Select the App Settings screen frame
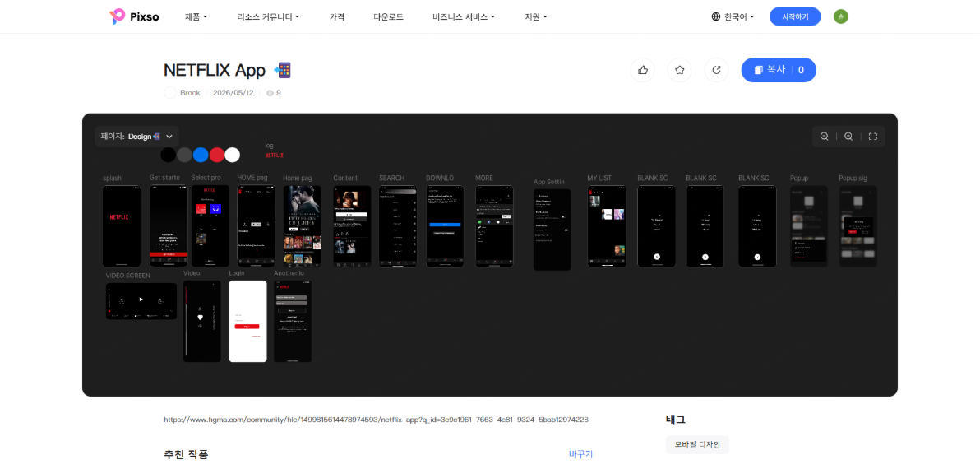The image size is (980, 469). (x=552, y=230)
